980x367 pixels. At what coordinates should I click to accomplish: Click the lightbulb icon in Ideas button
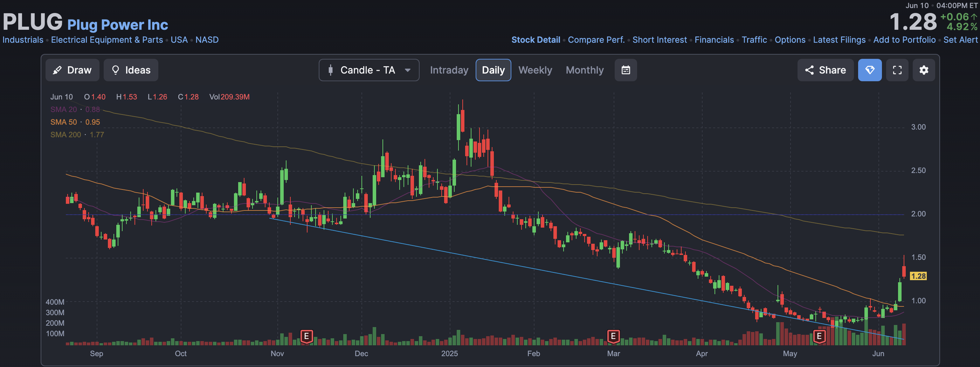pos(115,70)
